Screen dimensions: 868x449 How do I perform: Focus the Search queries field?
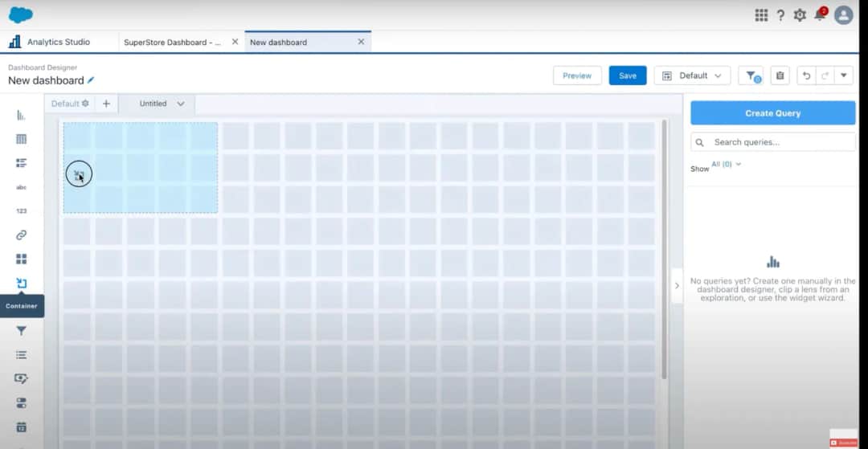[x=773, y=142]
